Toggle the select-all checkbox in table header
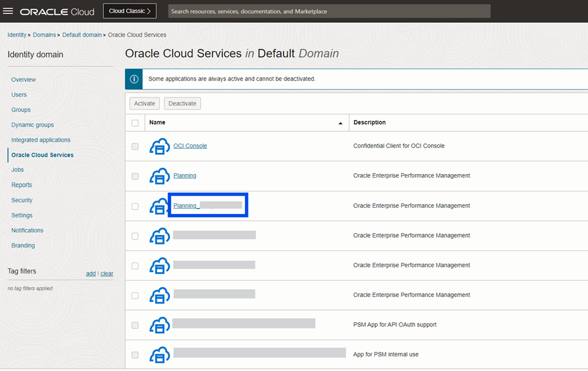The width and height of the screenshot is (588, 371). pyautogui.click(x=135, y=123)
